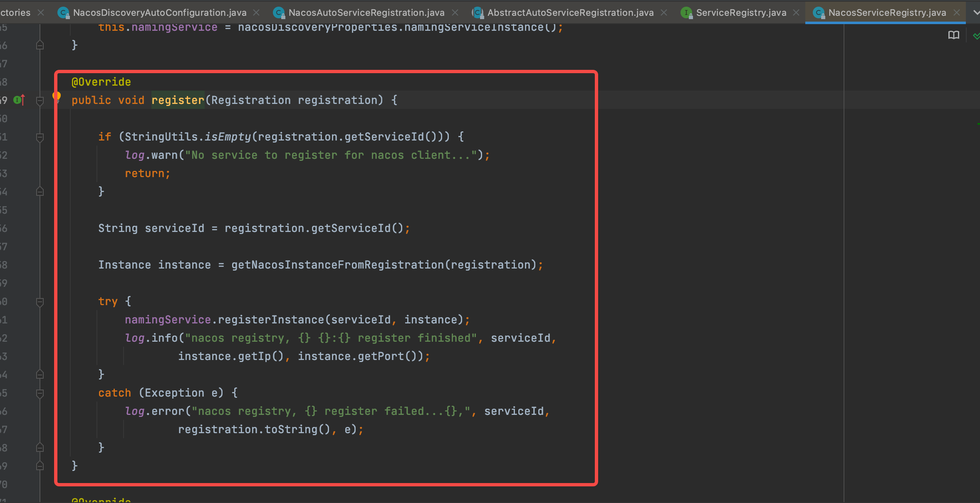980x503 pixels.
Task: Click the "register finished" log string
Action: [331, 338]
